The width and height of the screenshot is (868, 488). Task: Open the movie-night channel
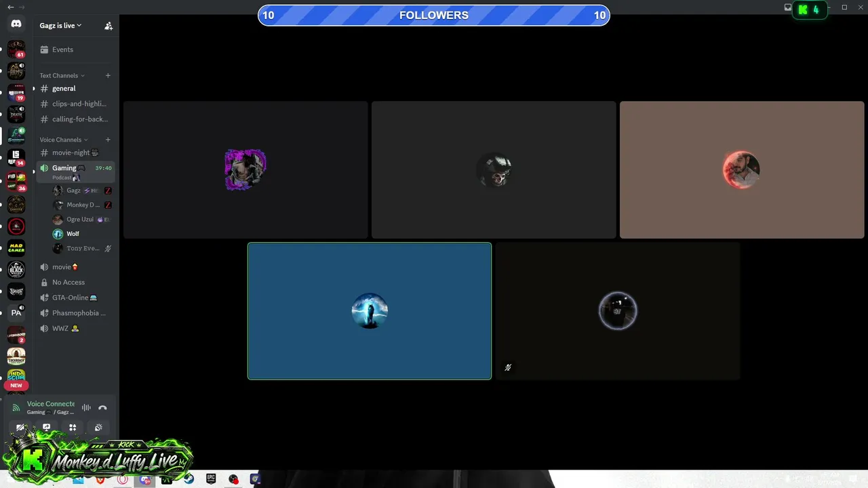coord(75,152)
